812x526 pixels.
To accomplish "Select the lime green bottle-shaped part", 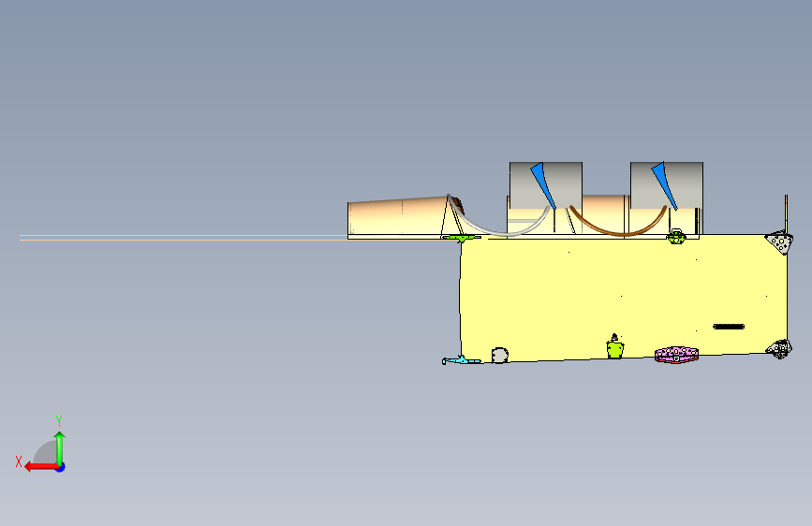I will [x=614, y=347].
